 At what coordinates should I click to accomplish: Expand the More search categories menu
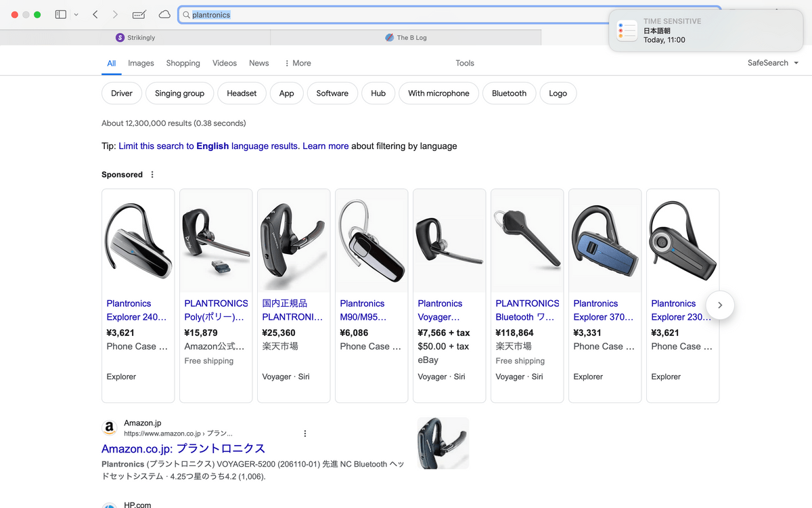[x=298, y=63]
